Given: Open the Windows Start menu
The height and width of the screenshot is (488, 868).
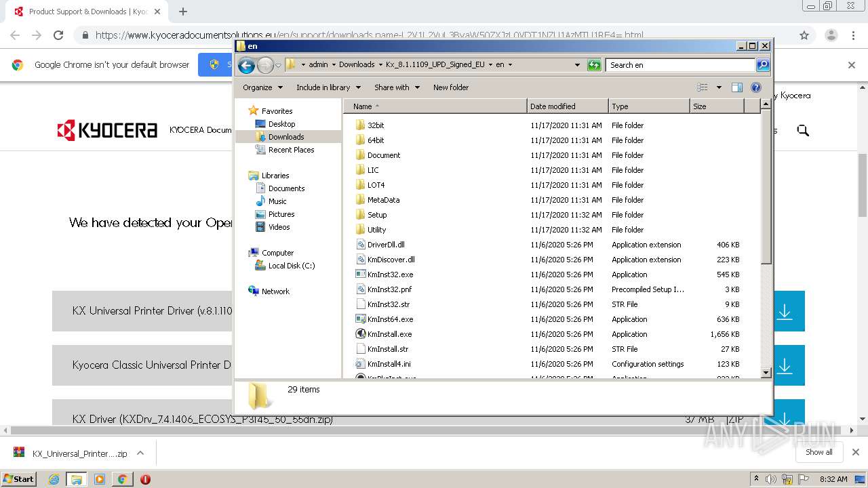Looking at the screenshot, I should [x=19, y=479].
